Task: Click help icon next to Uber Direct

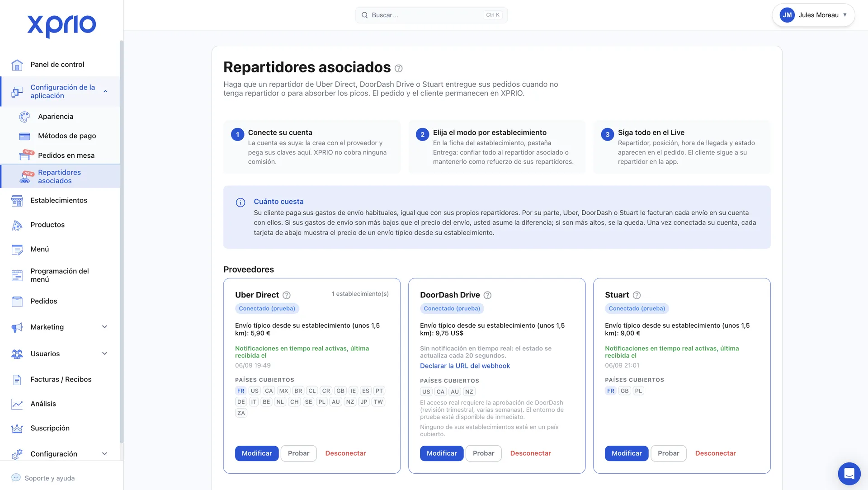Action: click(x=287, y=295)
